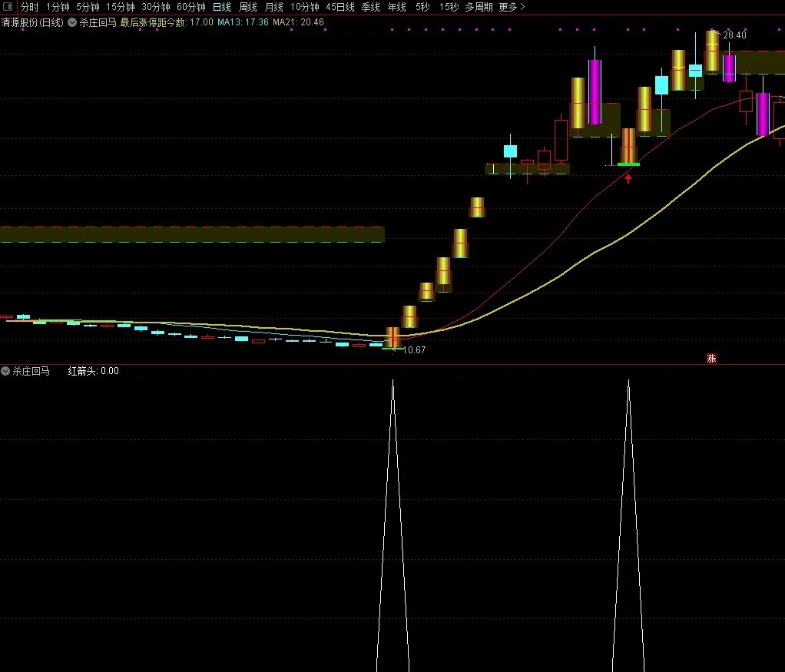
Task: Select the 30分钟 period tab
Action: pos(156,7)
